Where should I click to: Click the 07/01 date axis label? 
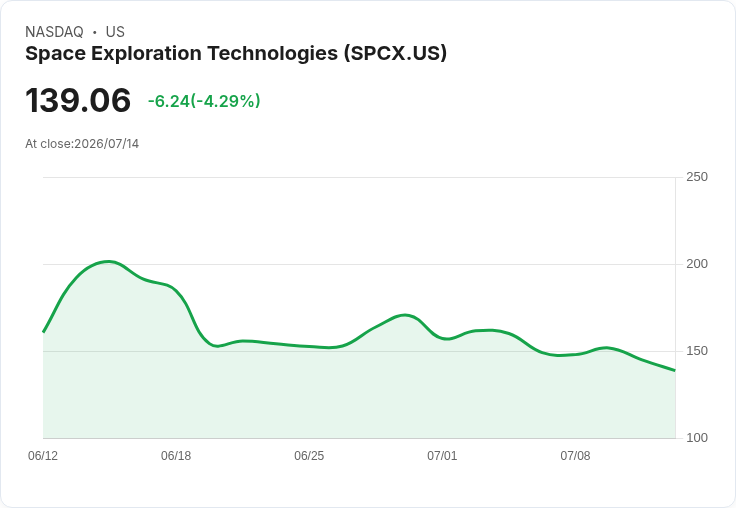coord(442,456)
